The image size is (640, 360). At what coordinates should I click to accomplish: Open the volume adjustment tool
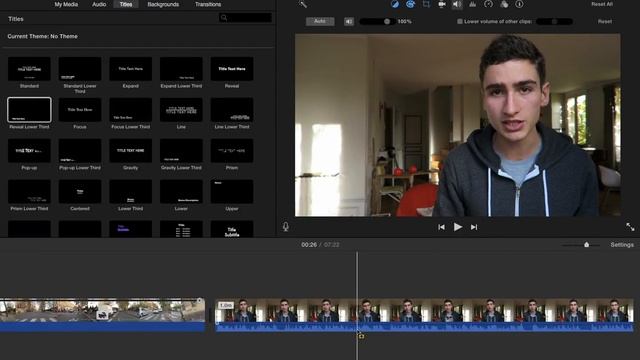pos(457,4)
